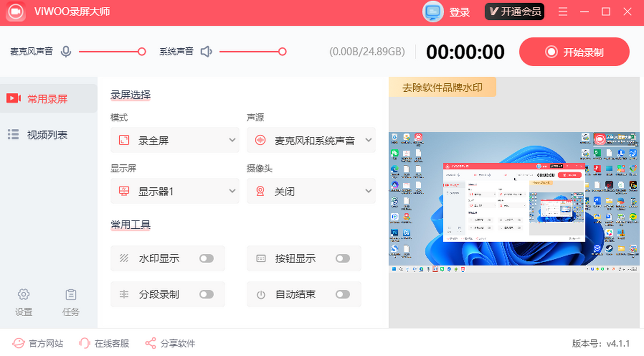The height and width of the screenshot is (356, 644).
Task: Click the online support headset icon
Action: [x=84, y=343]
